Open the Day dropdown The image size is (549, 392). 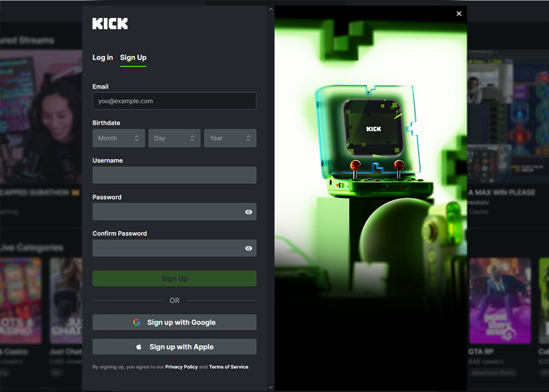pos(174,138)
